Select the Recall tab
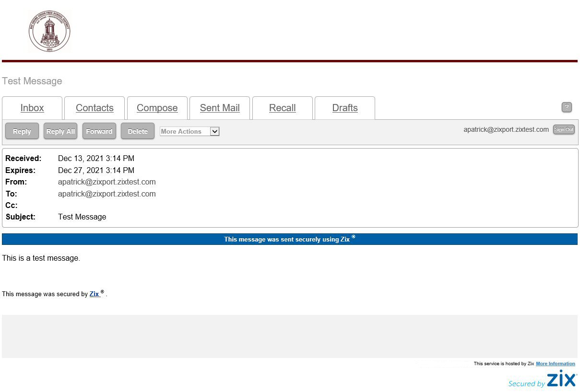The image size is (580, 392). coord(282,108)
